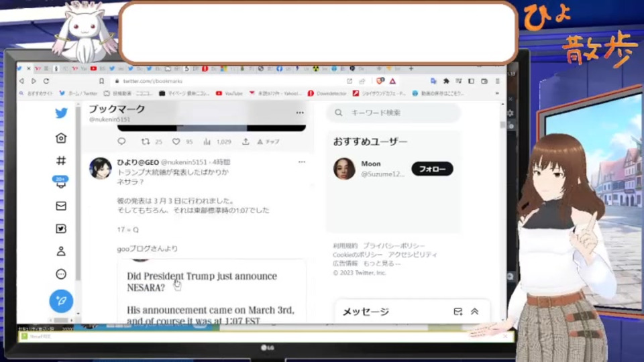Open bookmarks page three-dot options

click(x=300, y=113)
